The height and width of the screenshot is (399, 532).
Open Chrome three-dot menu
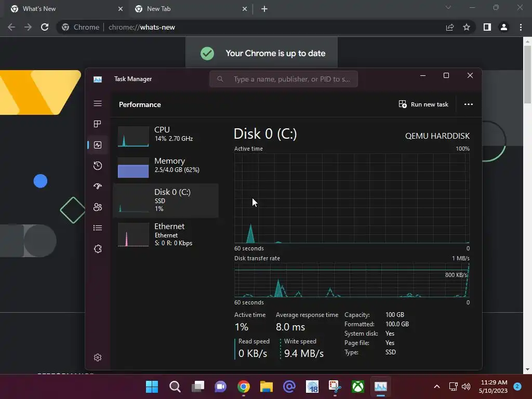pyautogui.click(x=521, y=27)
